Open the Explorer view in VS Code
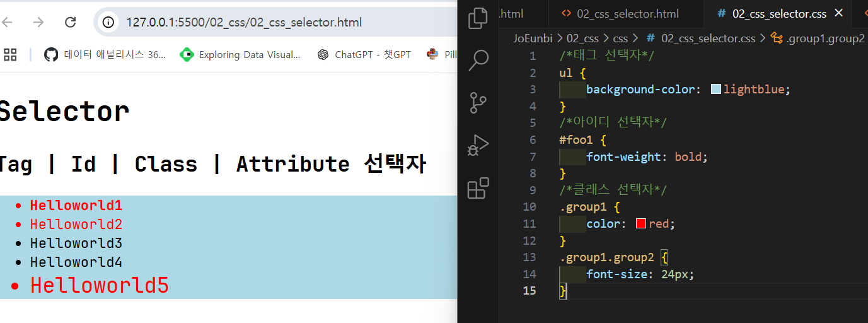This screenshot has width=868, height=323. pos(478,18)
